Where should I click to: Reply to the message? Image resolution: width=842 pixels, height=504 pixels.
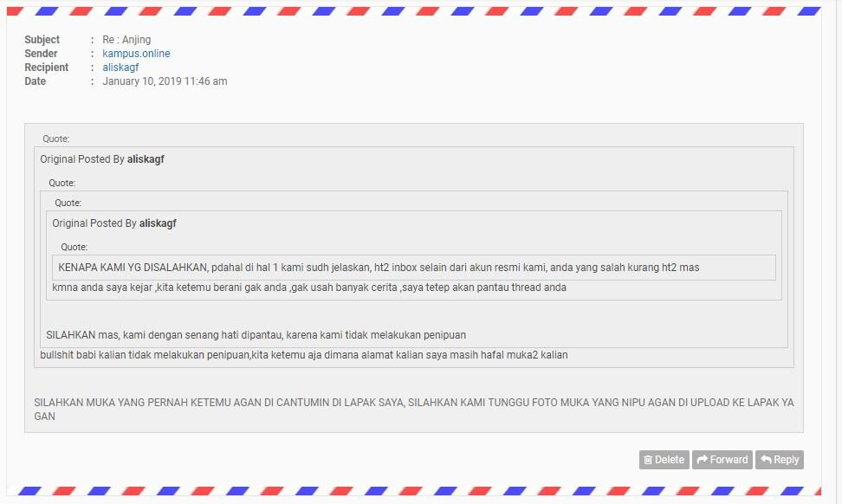coord(779,460)
